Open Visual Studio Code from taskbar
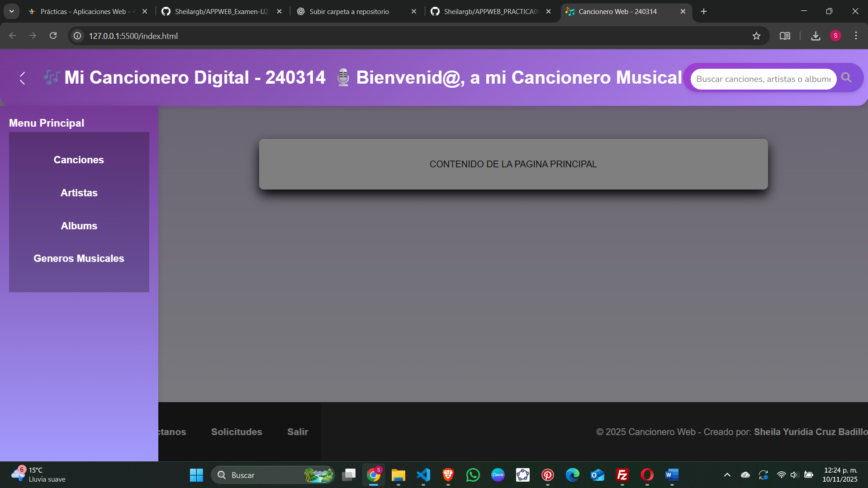 click(x=423, y=475)
